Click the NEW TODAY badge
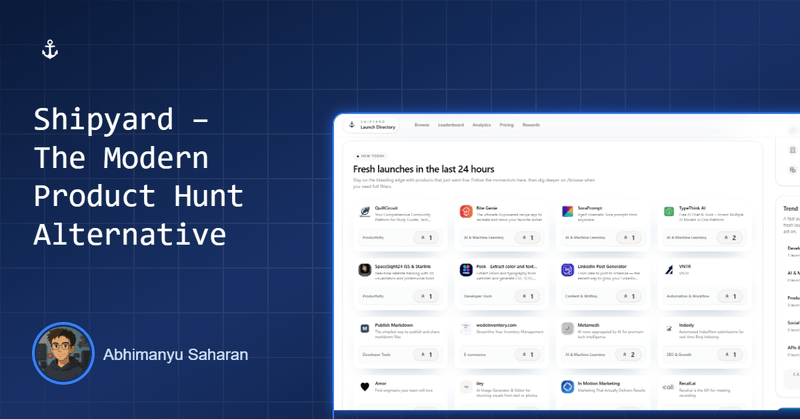Screen dimensions: 800x419 (x=371, y=156)
